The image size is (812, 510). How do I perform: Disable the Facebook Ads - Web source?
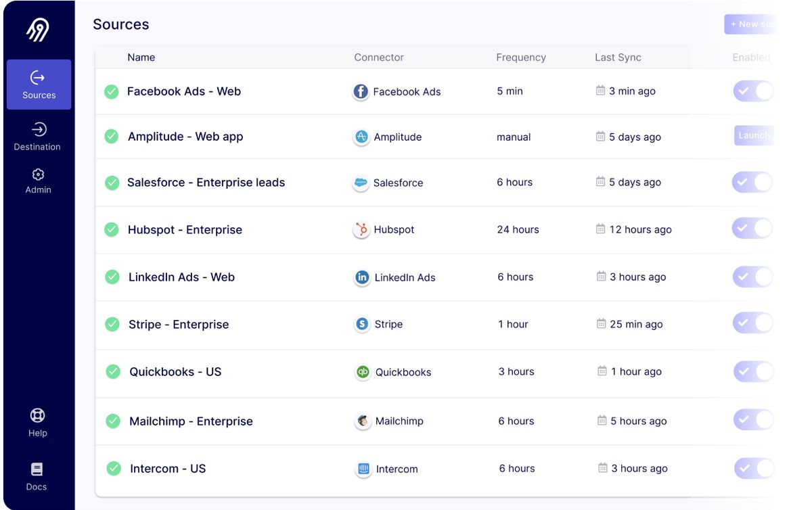(x=752, y=91)
